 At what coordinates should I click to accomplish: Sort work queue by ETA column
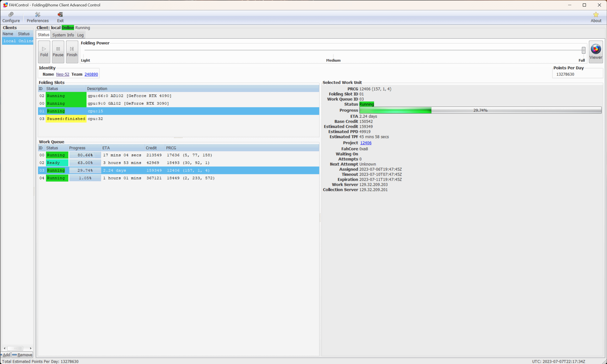pos(123,148)
